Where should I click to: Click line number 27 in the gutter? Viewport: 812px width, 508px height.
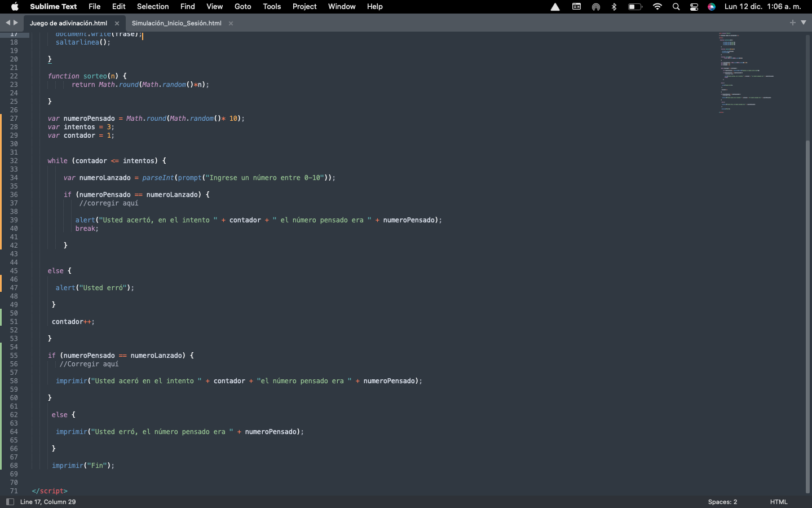tap(14, 119)
